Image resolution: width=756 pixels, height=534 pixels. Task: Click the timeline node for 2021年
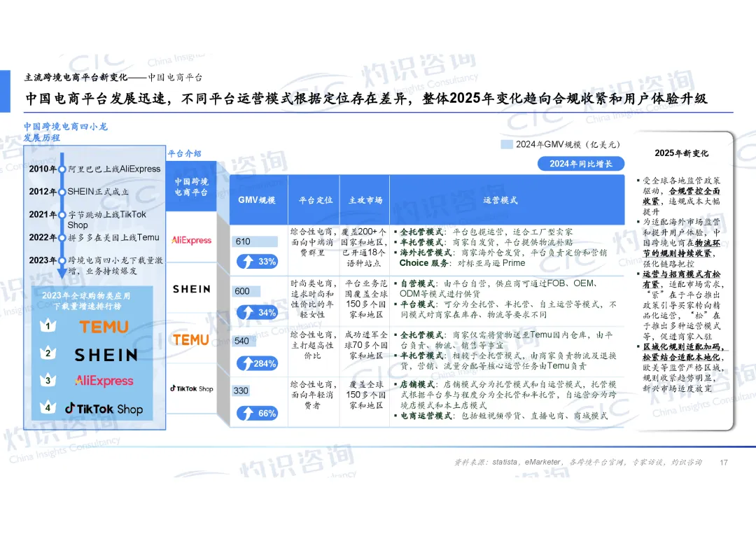62,215
